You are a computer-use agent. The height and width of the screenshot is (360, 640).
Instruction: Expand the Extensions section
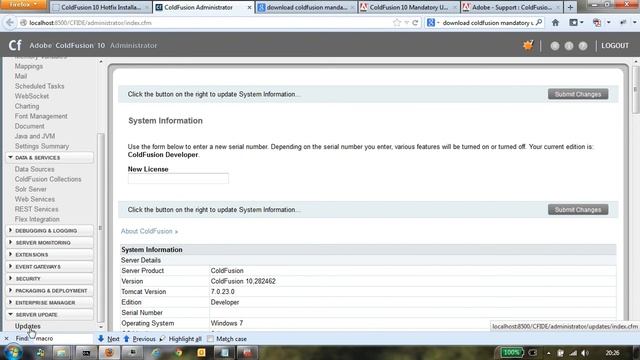pos(50,255)
